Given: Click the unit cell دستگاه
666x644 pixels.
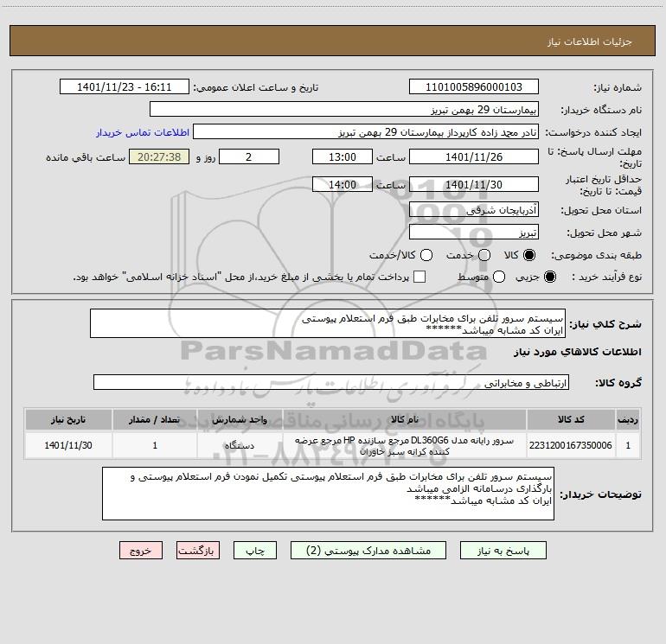Looking at the screenshot, I should (x=240, y=445).
